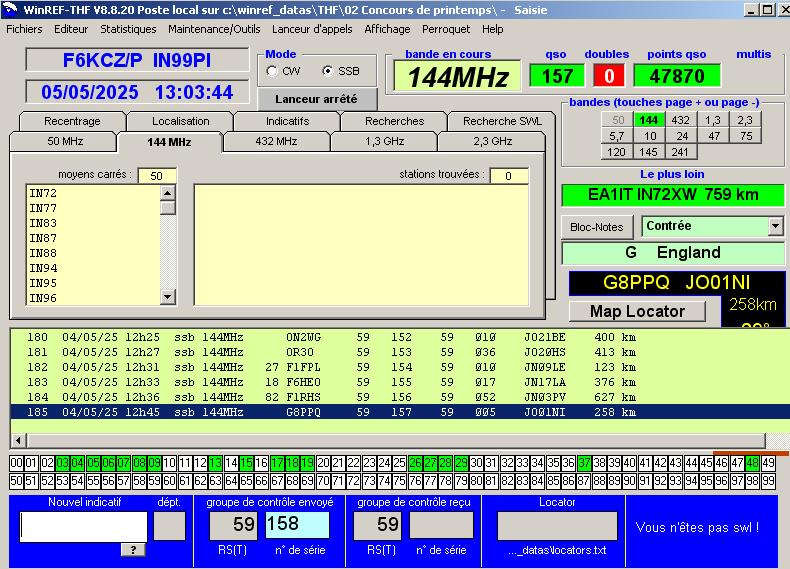Screen dimensions: 790x569
Task: Select band 120 in bandes grid
Action: tap(616, 152)
